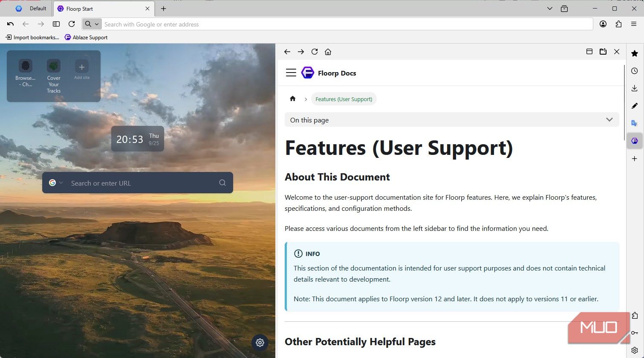Add a new web panel with the plus icon

point(635,158)
